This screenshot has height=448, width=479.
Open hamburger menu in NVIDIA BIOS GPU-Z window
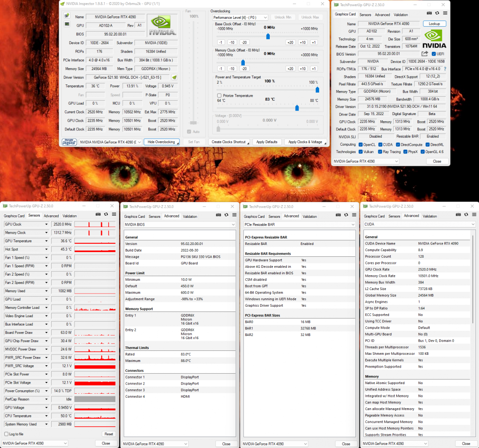click(234, 215)
